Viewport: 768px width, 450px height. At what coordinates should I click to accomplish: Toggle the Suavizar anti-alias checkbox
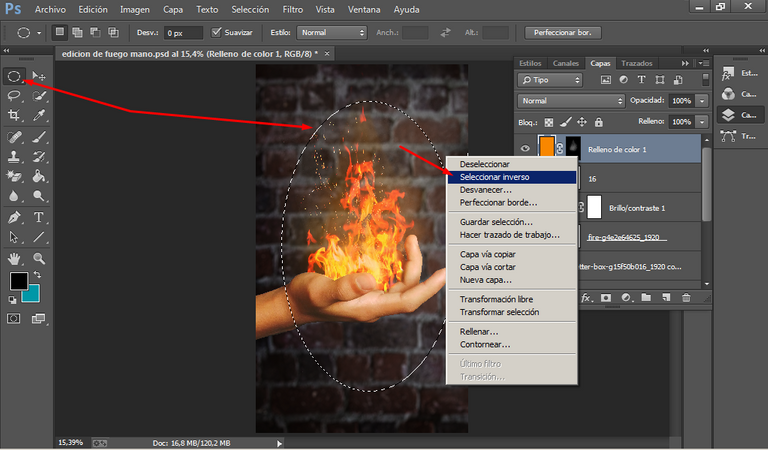216,32
